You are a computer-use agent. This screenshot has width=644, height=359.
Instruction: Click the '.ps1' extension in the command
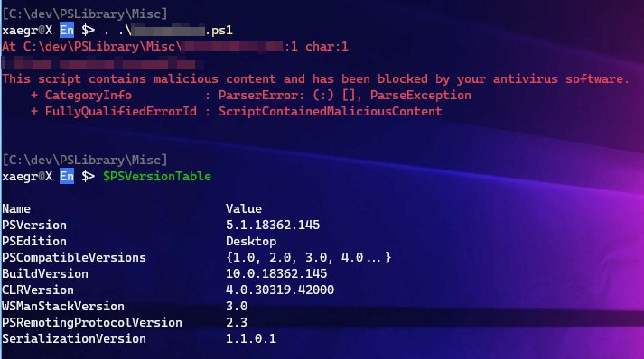coord(219,31)
